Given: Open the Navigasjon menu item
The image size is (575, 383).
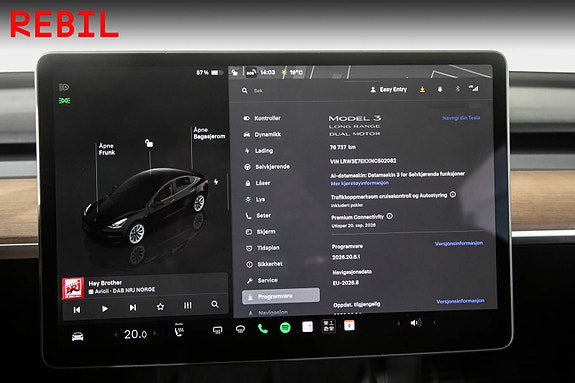Looking at the screenshot, I should pyautogui.click(x=268, y=313).
